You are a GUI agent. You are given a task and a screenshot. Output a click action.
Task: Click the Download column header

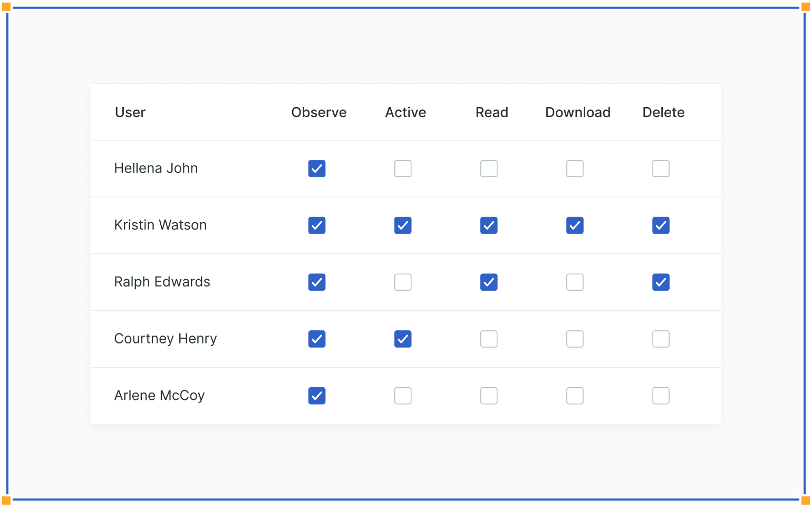(578, 112)
